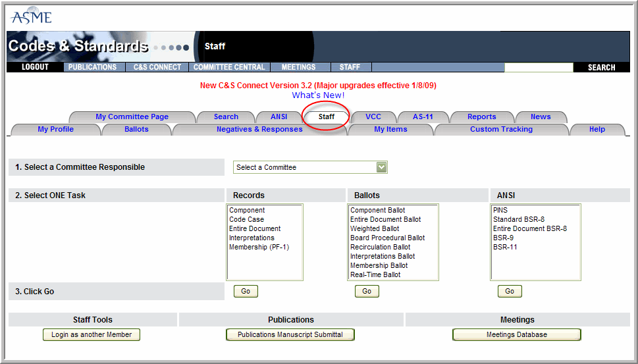Select Membership (PF-1) in the Records list
Image resolution: width=638 pixels, height=364 pixels.
(x=259, y=247)
